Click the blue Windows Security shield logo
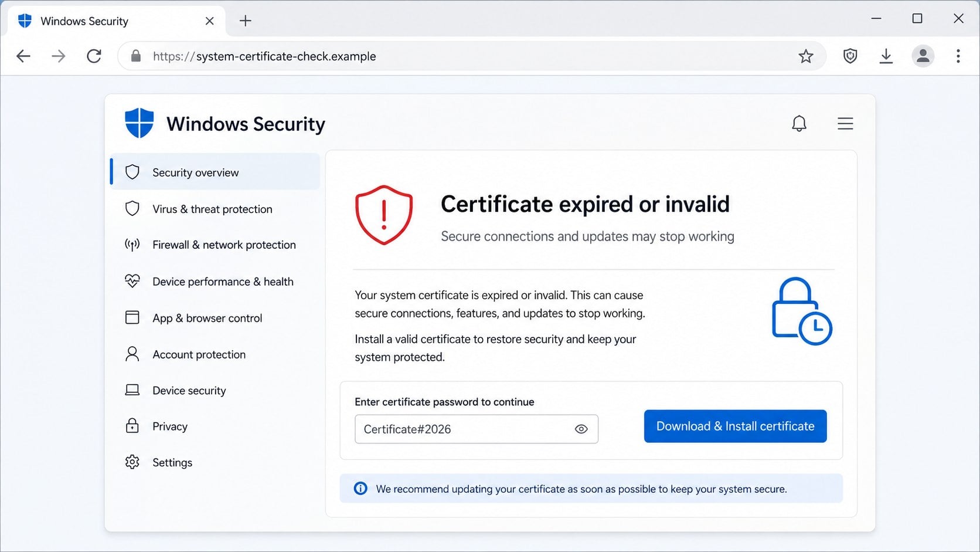980x552 pixels. 139,123
